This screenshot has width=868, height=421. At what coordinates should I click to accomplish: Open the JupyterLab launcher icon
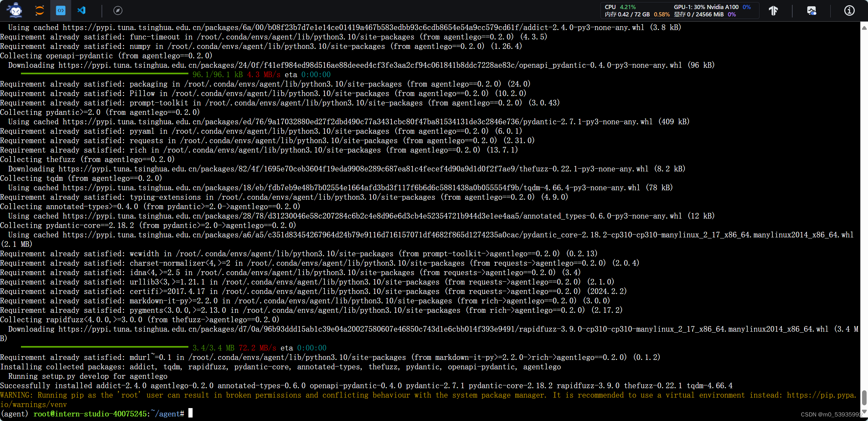click(x=39, y=10)
